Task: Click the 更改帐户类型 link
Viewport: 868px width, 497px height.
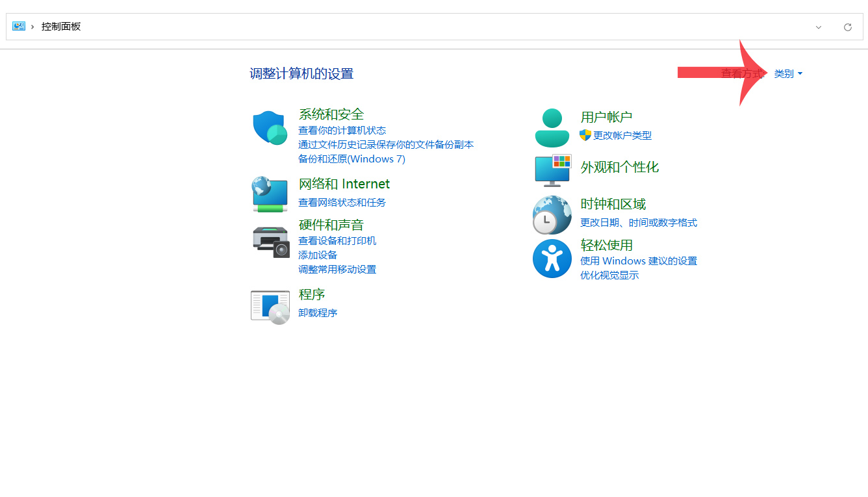Action: point(622,136)
